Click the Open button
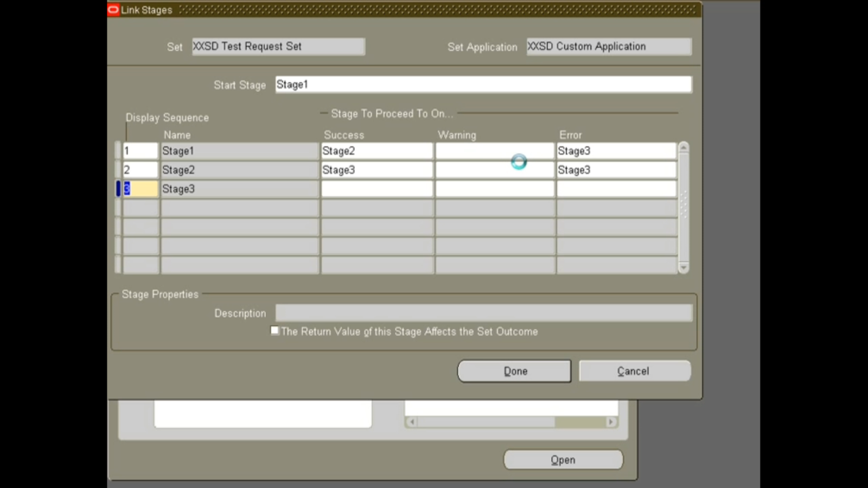The width and height of the screenshot is (868, 488). point(563,459)
